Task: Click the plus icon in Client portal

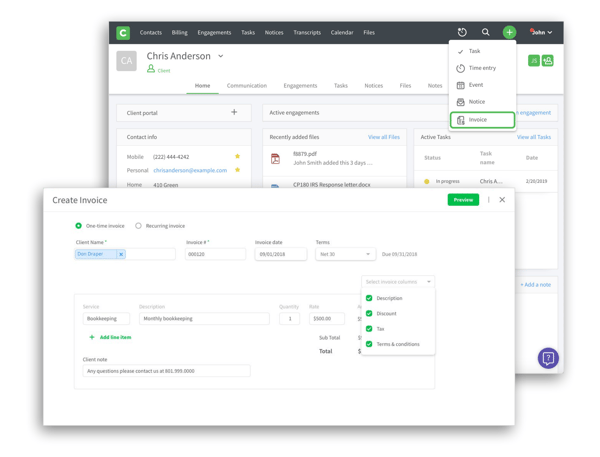Action: 234,112
